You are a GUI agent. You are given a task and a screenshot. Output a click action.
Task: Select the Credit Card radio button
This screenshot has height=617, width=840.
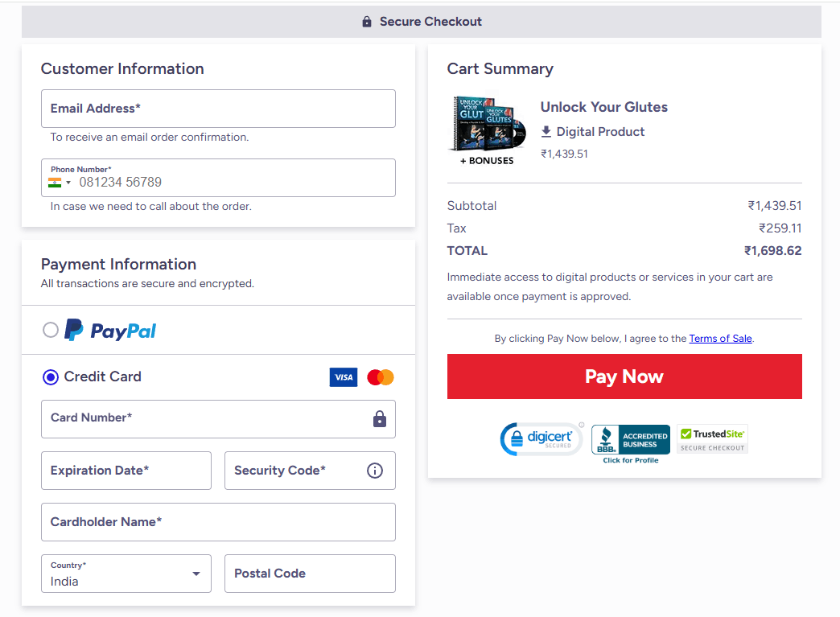click(51, 376)
